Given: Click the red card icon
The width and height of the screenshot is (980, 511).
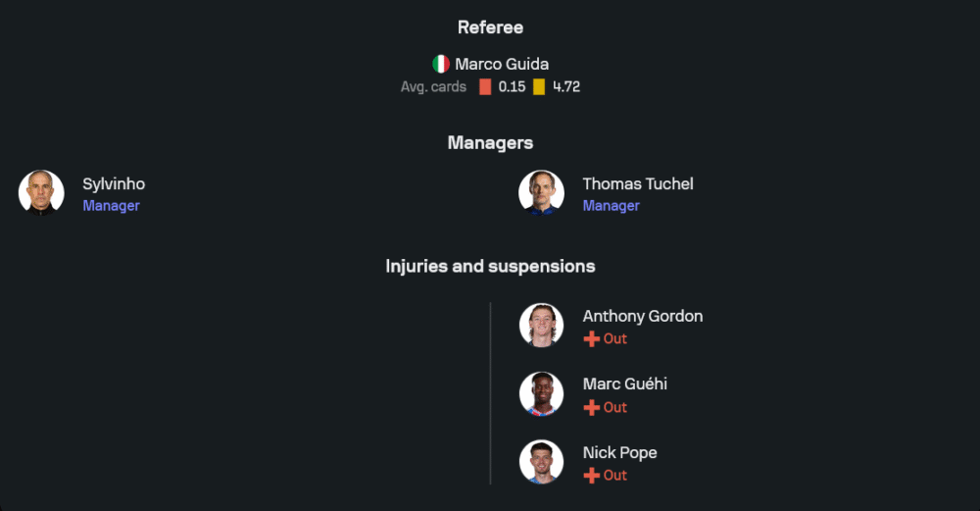Looking at the screenshot, I should click(x=485, y=86).
